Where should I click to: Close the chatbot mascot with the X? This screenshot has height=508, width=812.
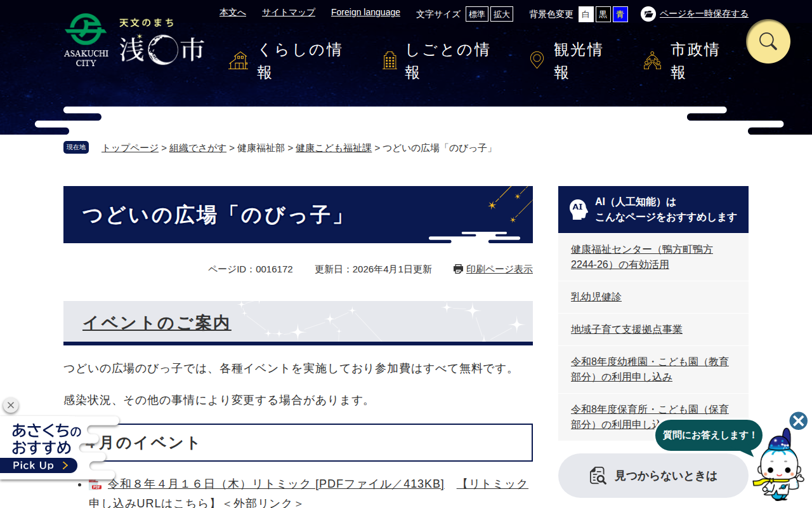(x=799, y=421)
